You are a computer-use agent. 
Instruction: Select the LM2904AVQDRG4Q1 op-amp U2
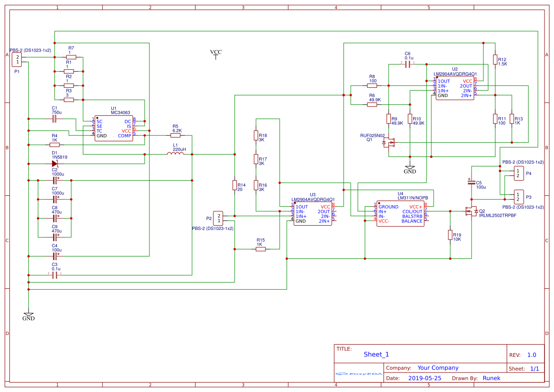(x=455, y=88)
